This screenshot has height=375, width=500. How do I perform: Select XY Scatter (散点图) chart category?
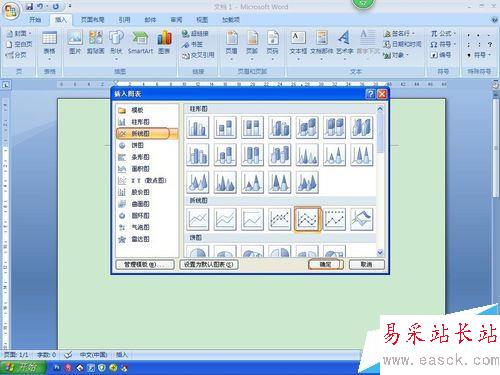(x=147, y=180)
